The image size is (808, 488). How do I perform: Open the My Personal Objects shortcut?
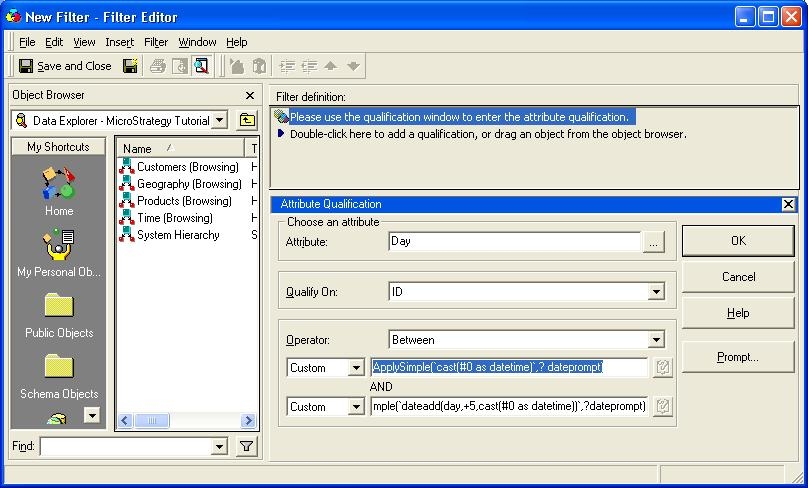(59, 253)
